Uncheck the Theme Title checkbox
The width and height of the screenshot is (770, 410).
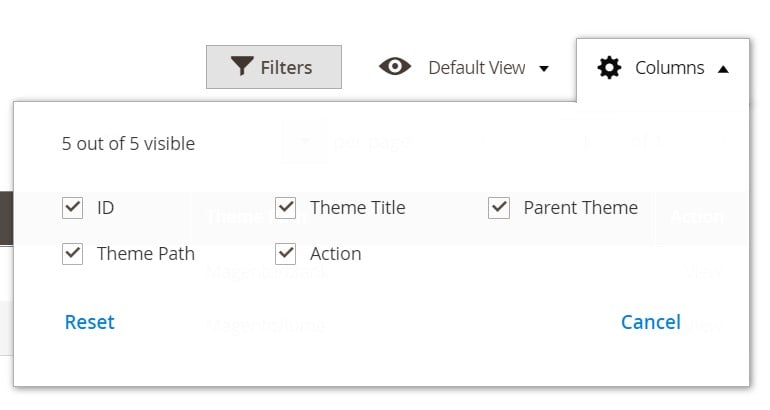tap(285, 208)
